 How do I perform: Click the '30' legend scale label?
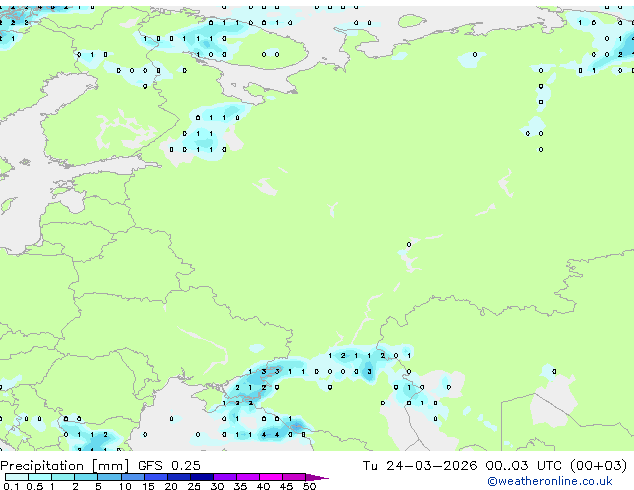tap(217, 486)
